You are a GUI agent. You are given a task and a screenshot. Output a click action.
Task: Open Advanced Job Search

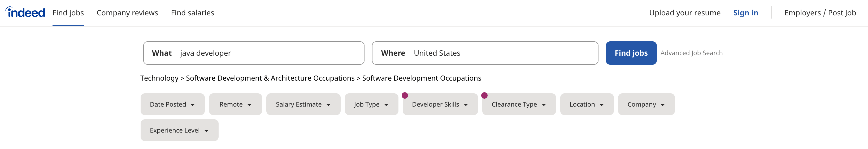tap(691, 53)
